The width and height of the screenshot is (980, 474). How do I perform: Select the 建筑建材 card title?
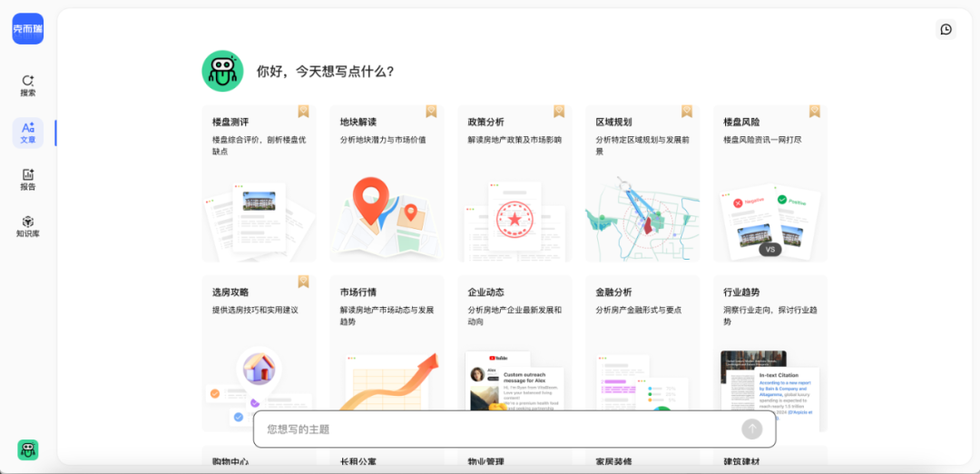pos(742,461)
